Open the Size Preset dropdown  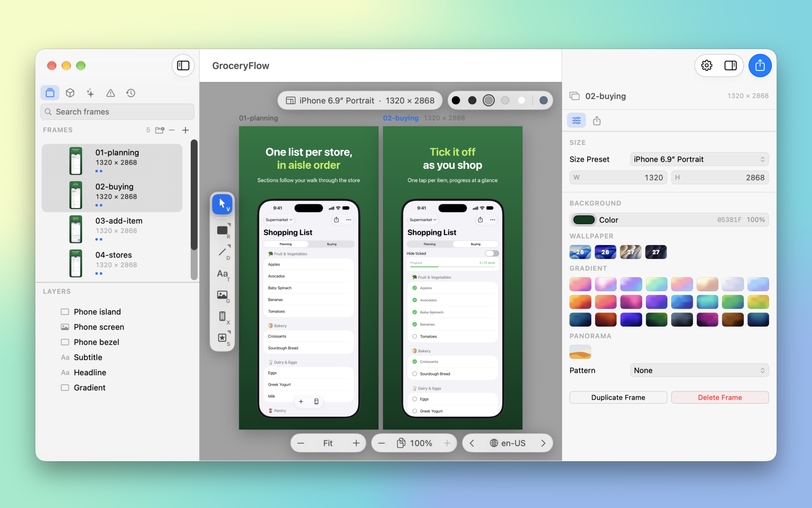pyautogui.click(x=699, y=159)
